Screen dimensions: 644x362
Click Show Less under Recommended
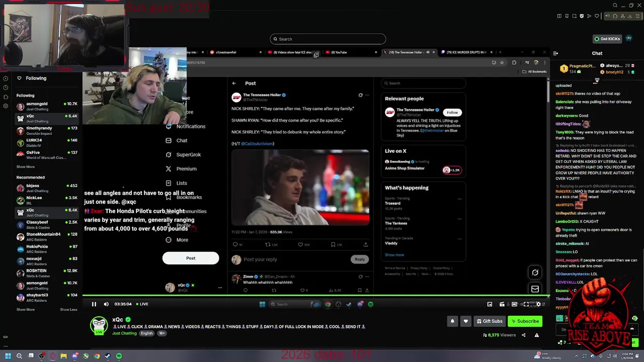click(x=69, y=310)
